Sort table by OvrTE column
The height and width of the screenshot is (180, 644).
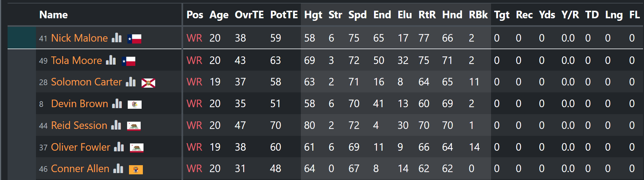click(x=249, y=15)
